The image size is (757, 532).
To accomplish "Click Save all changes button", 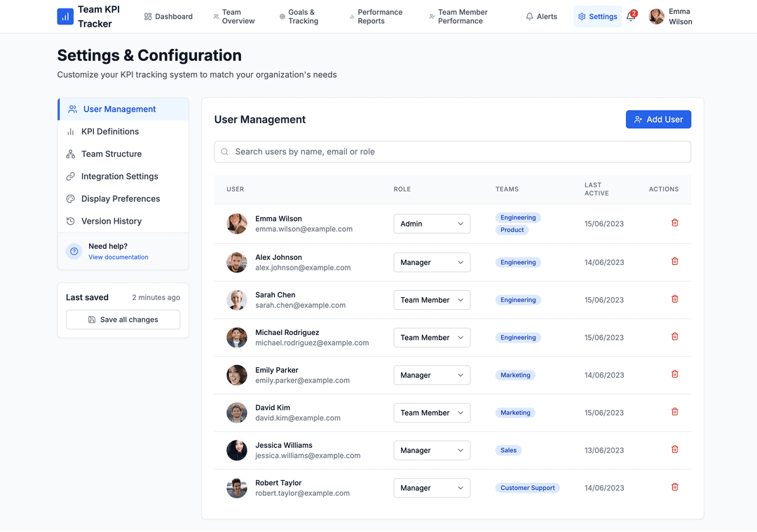I will [123, 320].
